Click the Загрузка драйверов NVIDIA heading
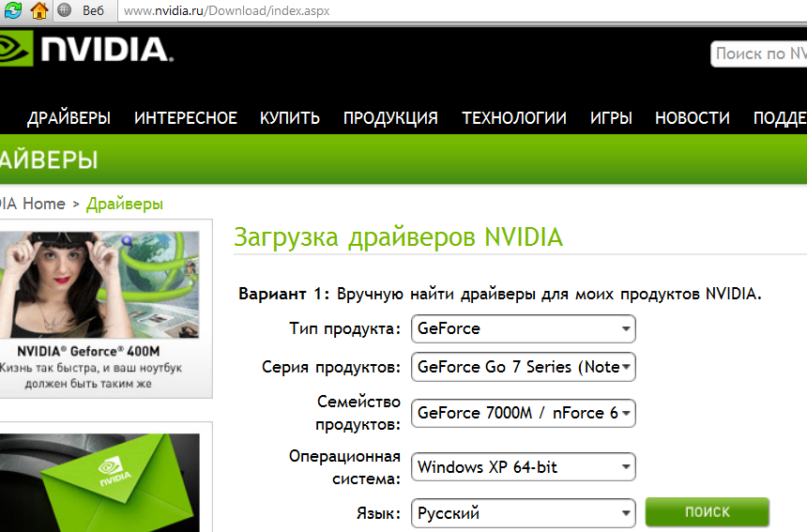Viewport: 807px width, 532px height. (x=399, y=237)
